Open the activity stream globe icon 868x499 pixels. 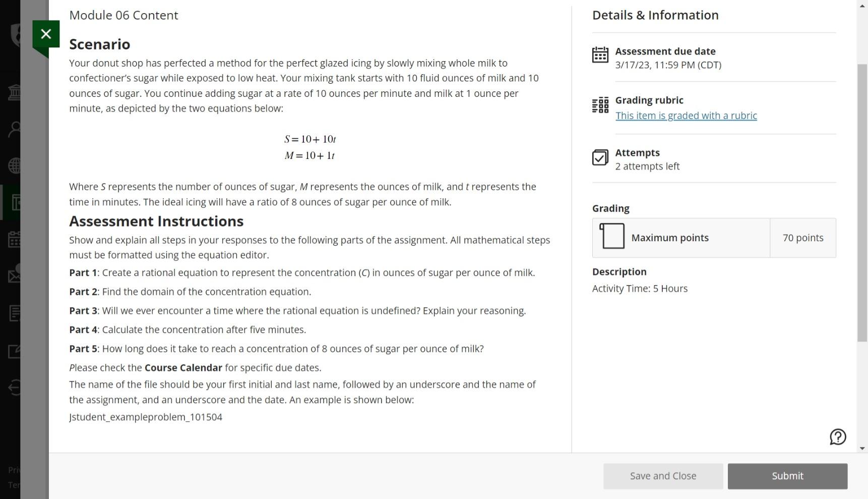point(15,165)
